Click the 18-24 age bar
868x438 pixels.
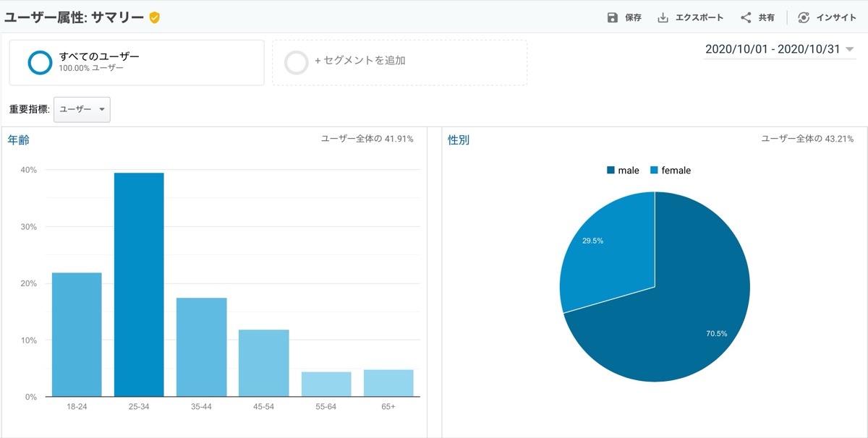pyautogui.click(x=77, y=335)
